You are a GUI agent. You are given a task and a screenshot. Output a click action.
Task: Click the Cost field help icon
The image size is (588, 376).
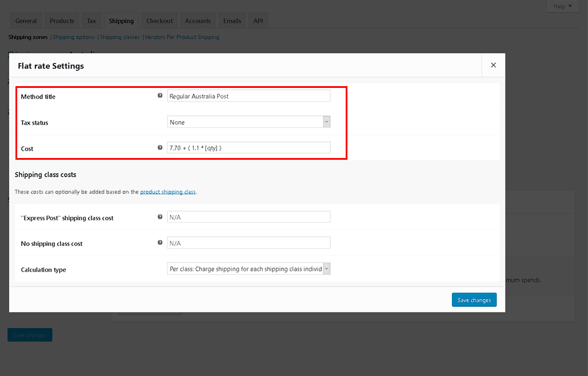click(x=160, y=148)
